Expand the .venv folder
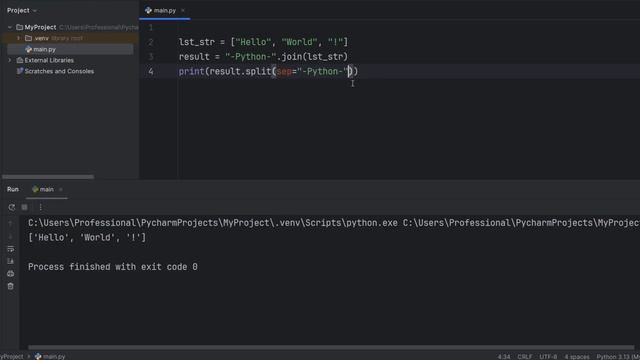This screenshot has height=360, width=640. [18, 38]
